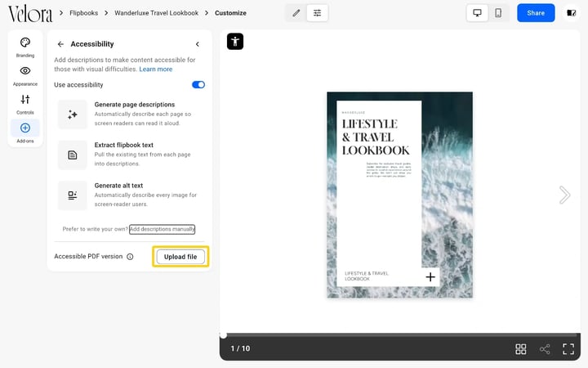Click the lookbook cover page
Image resolution: width=588 pixels, height=368 pixels.
399,195
